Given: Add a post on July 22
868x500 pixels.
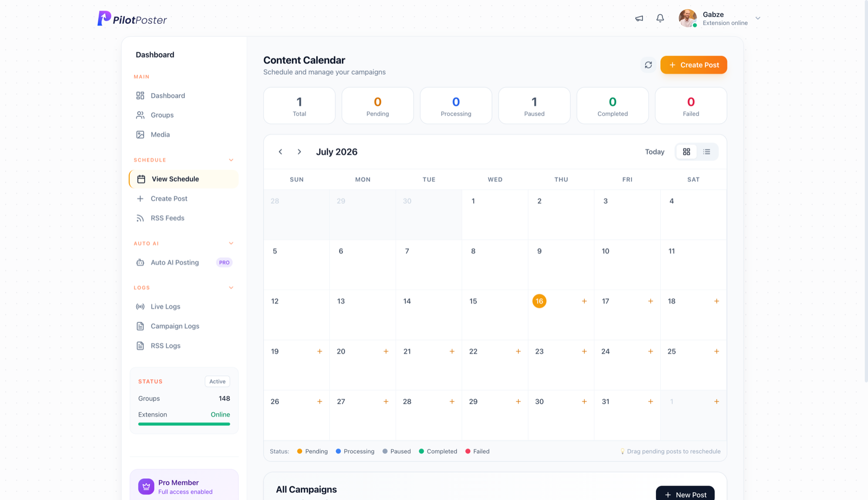Looking at the screenshot, I should click(518, 351).
